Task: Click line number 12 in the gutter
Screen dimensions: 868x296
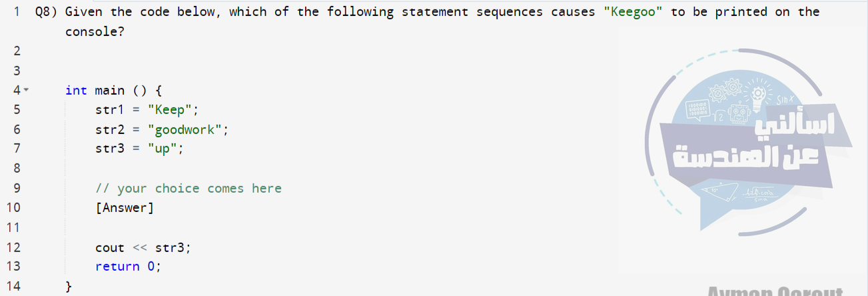Action: point(13,247)
